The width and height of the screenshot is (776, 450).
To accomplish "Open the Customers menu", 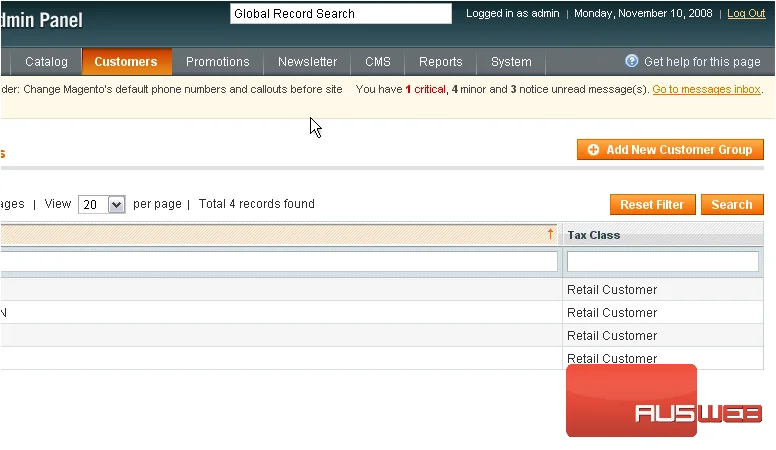I will pyautogui.click(x=126, y=62).
